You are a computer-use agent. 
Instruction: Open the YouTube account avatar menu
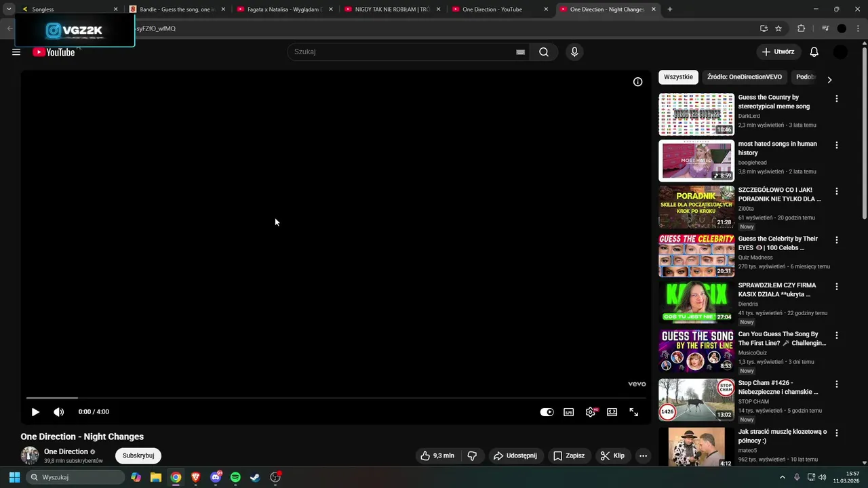click(840, 52)
